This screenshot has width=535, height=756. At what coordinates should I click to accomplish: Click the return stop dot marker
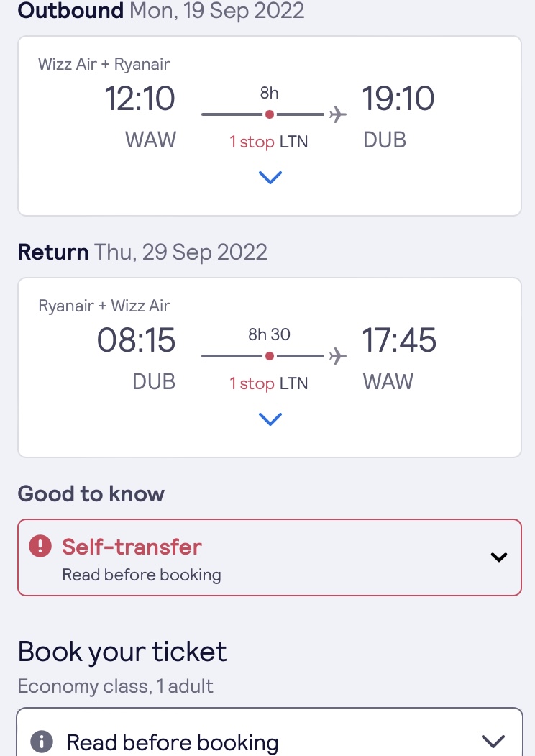(270, 356)
